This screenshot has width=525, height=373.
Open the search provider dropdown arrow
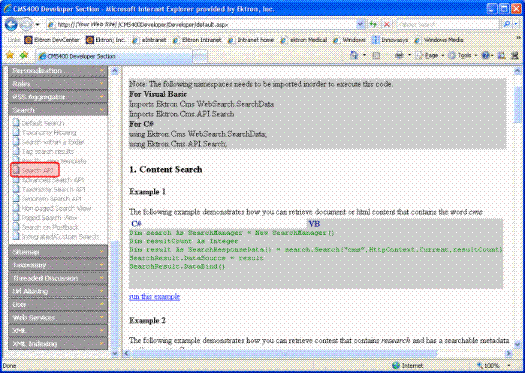[516, 24]
